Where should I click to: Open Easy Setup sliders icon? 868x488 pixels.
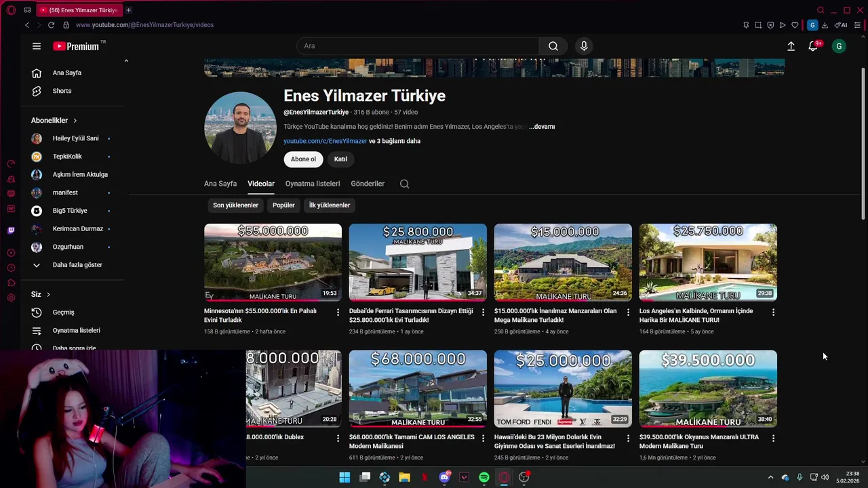[857, 25]
